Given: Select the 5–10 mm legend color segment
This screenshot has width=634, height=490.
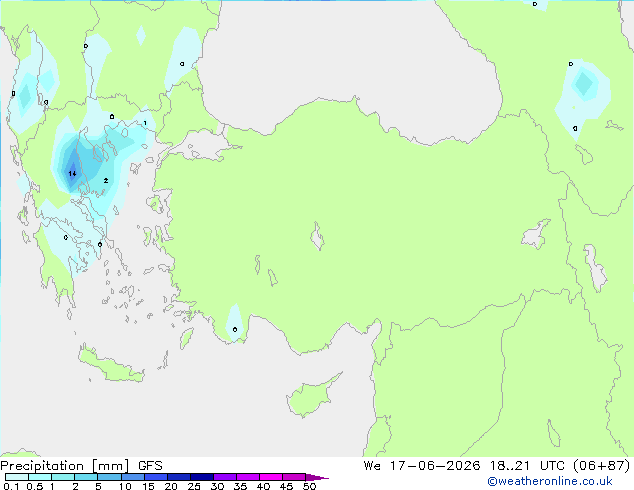Looking at the screenshot, I should coord(109,477).
